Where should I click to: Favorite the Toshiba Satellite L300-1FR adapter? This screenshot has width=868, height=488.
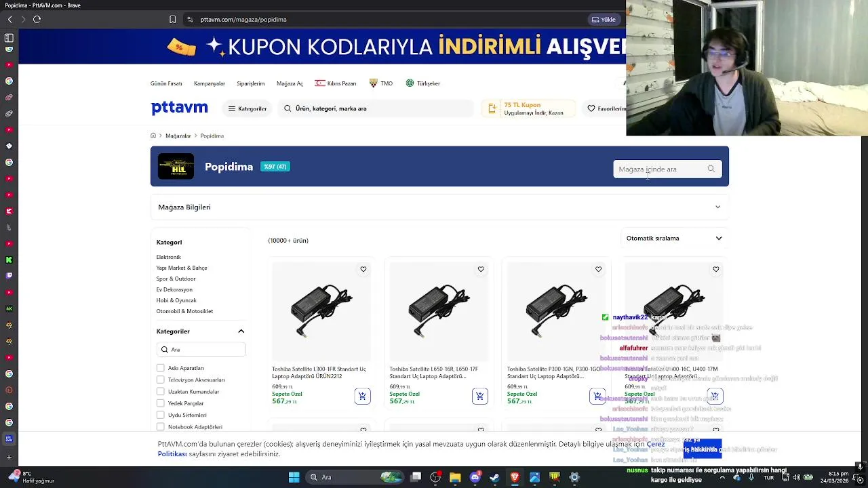(363, 269)
